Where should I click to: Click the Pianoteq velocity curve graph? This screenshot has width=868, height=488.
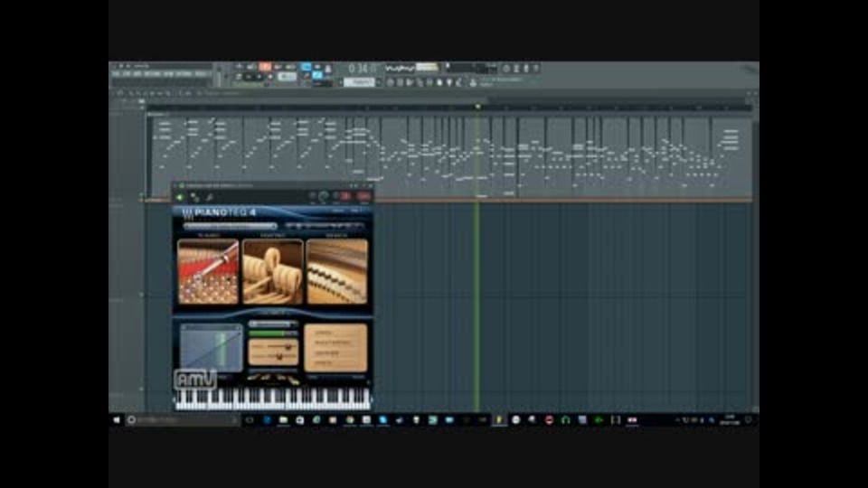pyautogui.click(x=211, y=349)
